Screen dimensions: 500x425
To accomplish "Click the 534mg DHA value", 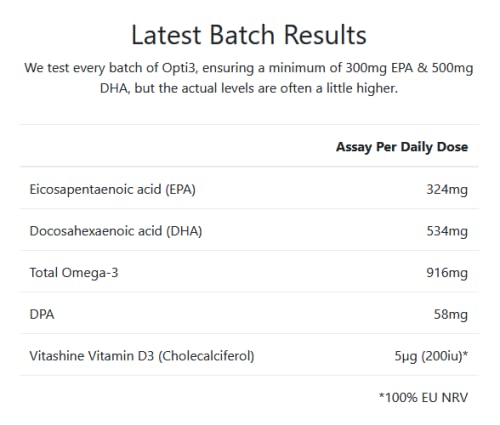I will [x=447, y=231].
